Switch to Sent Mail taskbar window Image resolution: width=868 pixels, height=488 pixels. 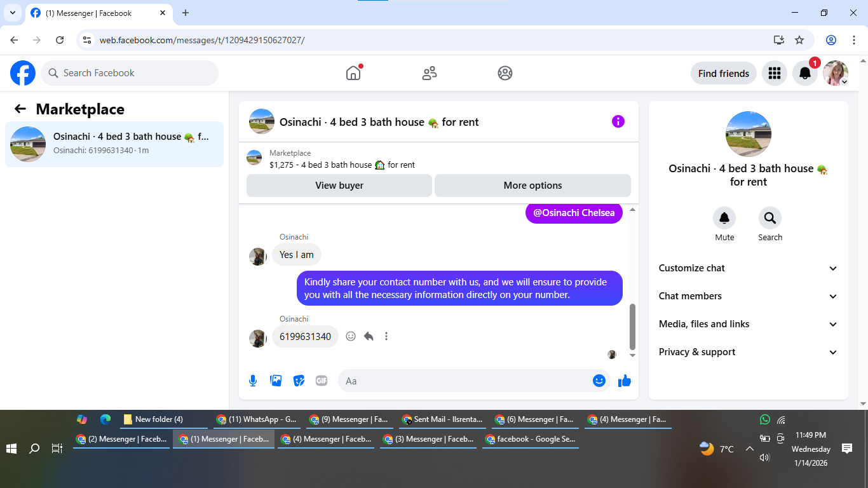(x=442, y=419)
